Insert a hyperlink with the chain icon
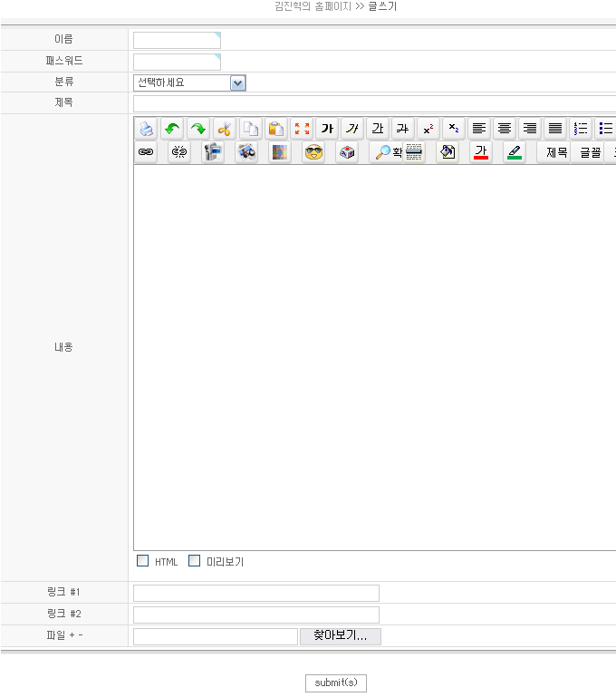 (x=146, y=152)
